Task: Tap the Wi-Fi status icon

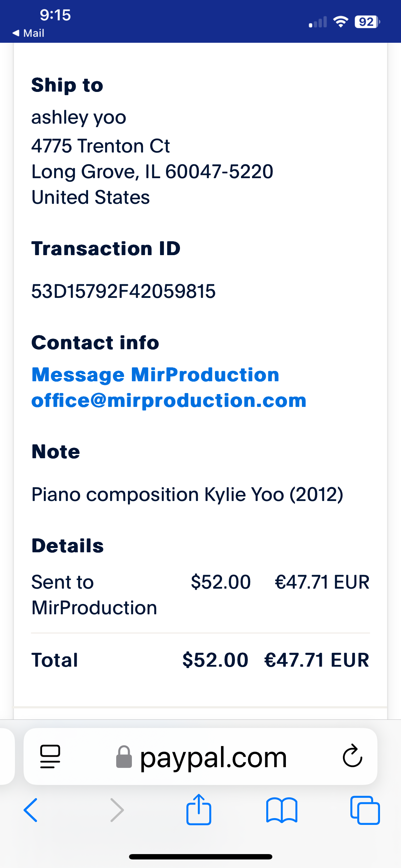Action: tap(340, 22)
